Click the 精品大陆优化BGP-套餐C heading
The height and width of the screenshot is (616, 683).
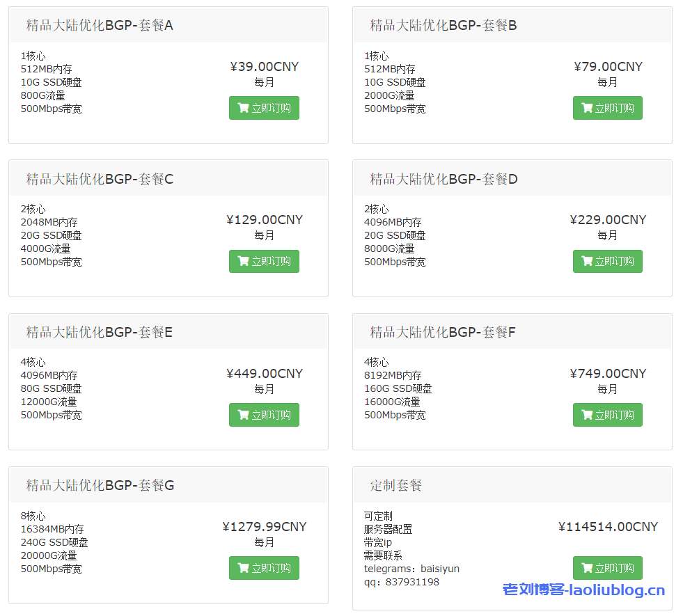click(100, 179)
